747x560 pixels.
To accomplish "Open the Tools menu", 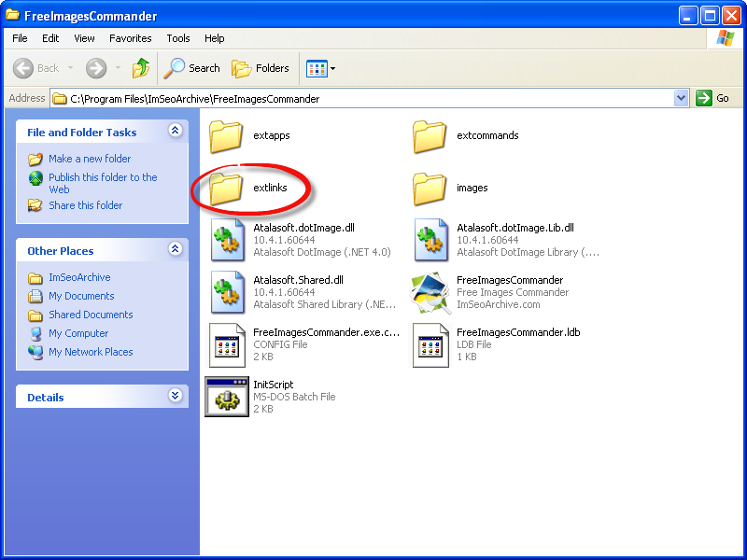I will 178,38.
